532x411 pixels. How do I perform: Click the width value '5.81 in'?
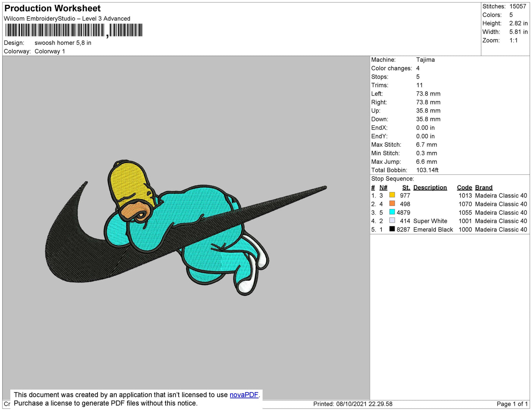[x=518, y=32]
